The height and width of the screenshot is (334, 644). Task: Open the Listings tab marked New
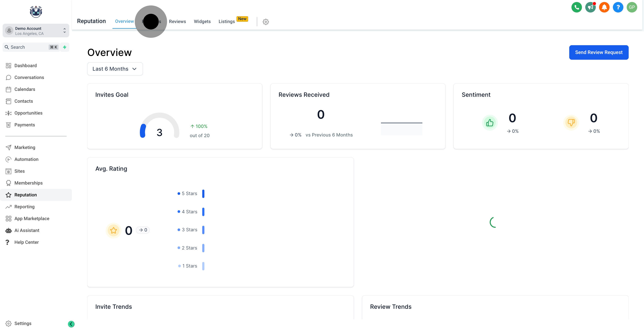226,22
